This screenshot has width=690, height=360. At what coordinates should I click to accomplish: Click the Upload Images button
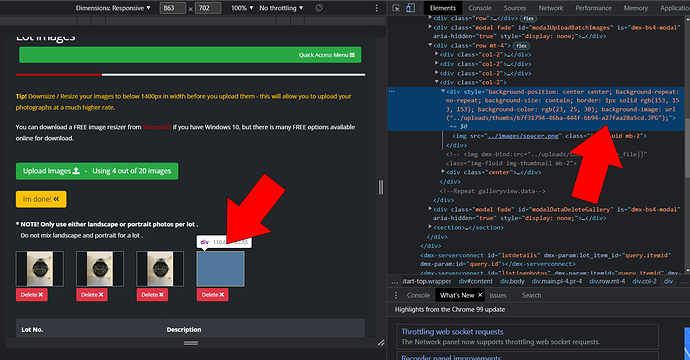coord(97,171)
